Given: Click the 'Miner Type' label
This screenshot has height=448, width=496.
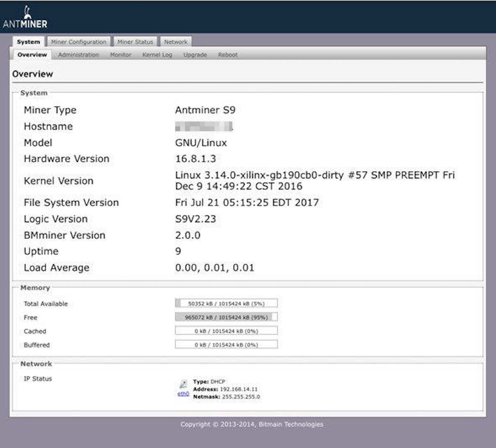Looking at the screenshot, I should point(50,110).
